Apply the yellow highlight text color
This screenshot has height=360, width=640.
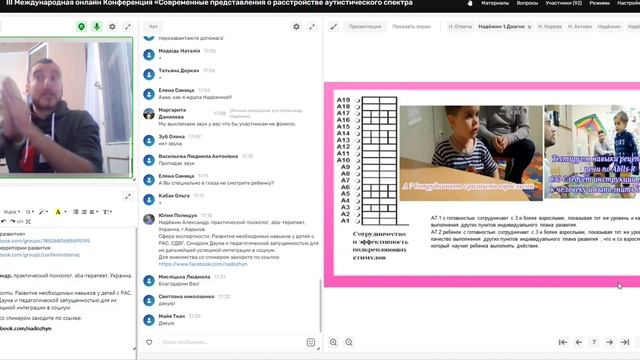point(58,212)
